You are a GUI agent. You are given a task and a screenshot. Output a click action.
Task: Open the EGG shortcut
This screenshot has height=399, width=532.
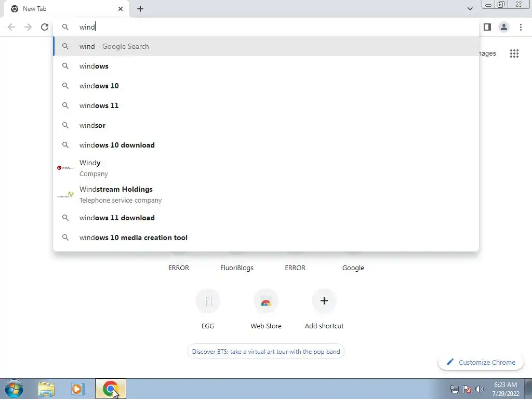click(x=208, y=309)
